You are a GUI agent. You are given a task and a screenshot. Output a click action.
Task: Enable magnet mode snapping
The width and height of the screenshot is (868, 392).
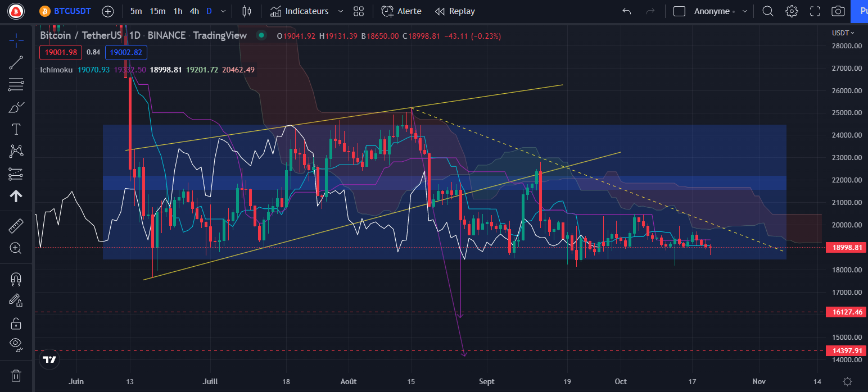click(16, 279)
